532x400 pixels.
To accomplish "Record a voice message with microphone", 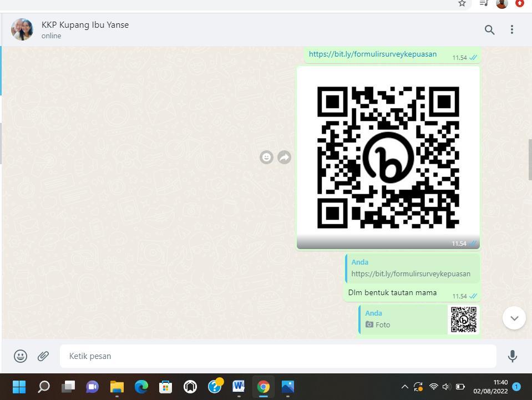I will click(513, 356).
